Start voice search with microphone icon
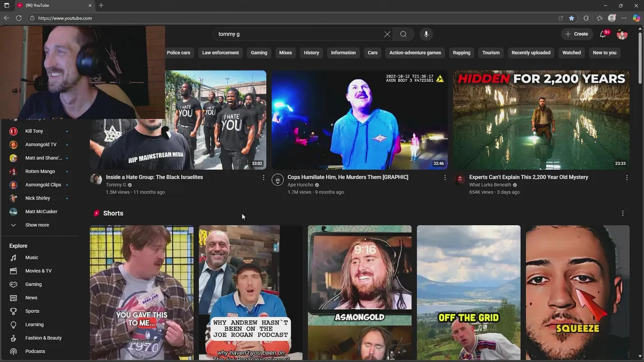The width and height of the screenshot is (644, 362). coord(426,34)
